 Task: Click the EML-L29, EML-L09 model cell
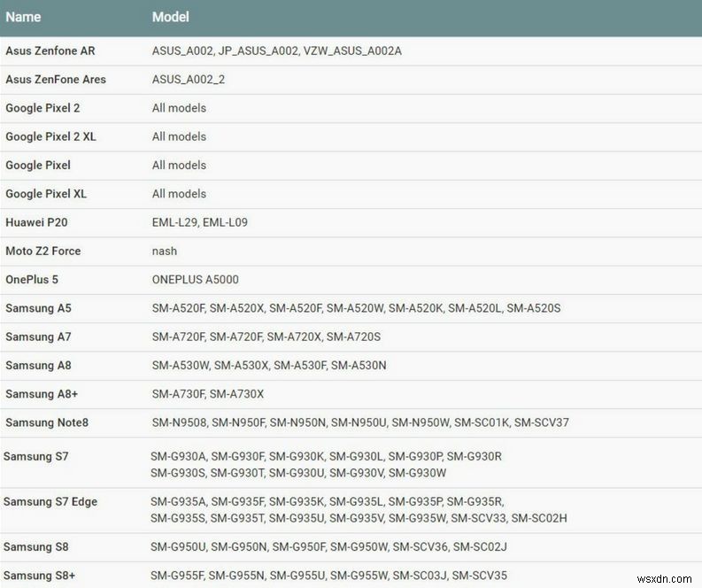click(200, 222)
